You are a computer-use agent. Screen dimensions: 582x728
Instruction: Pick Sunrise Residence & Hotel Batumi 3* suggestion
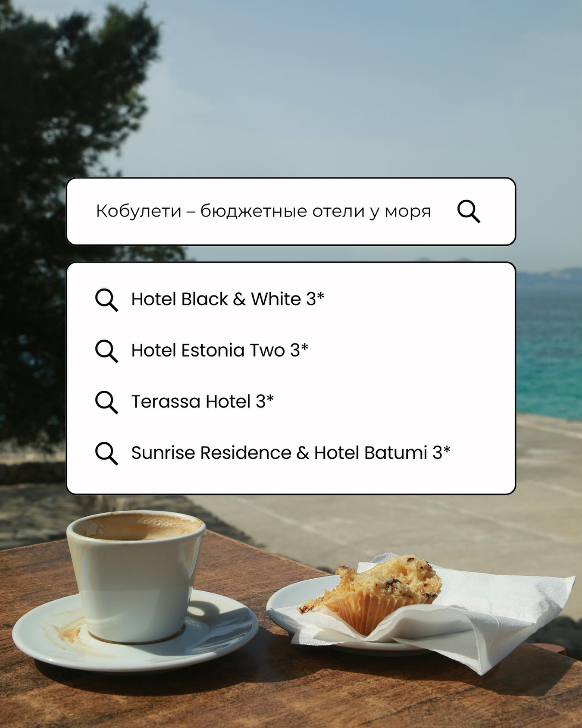(x=291, y=453)
